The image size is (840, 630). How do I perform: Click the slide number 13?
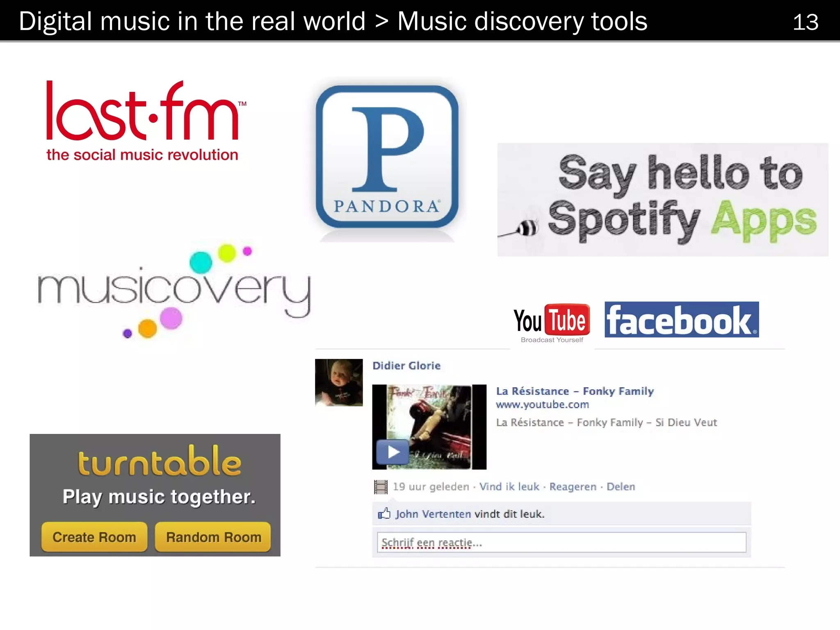(x=806, y=22)
